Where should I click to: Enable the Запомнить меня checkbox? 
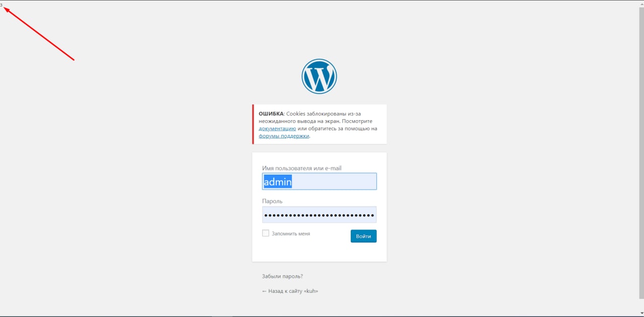coord(266,233)
